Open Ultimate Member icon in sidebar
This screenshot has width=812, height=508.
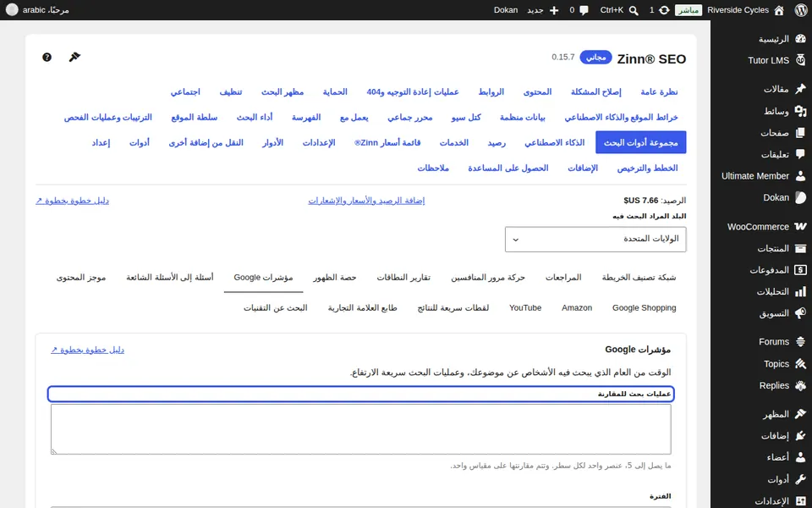click(801, 176)
